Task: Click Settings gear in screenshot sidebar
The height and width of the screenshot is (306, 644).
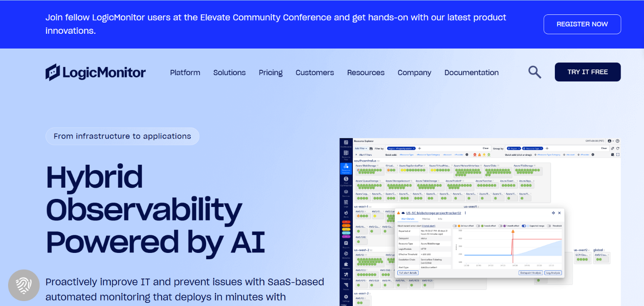Action: point(346,297)
